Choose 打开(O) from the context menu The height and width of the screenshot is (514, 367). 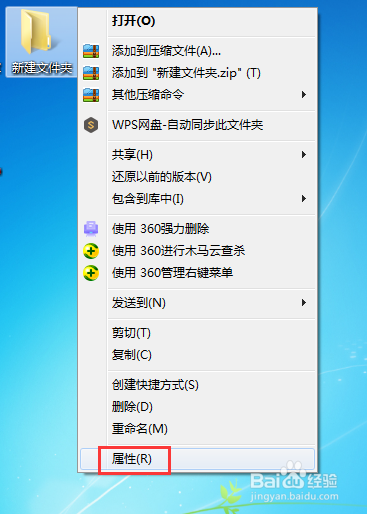tap(198, 21)
